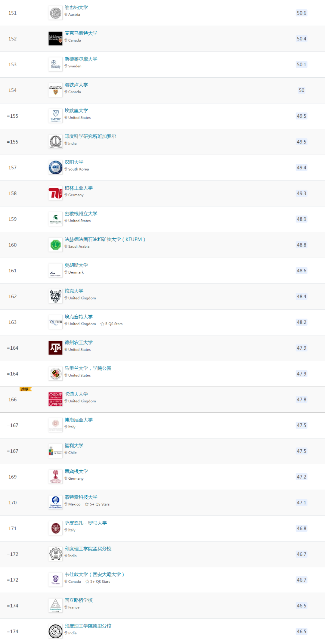Click the Sapienza Rome crest logo
Screen dimensions: 325x644
click(x=55, y=528)
